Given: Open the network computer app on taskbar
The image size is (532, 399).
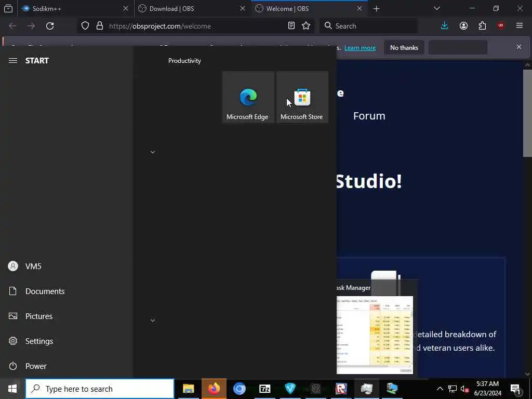Looking at the screenshot, I should [x=392, y=389].
